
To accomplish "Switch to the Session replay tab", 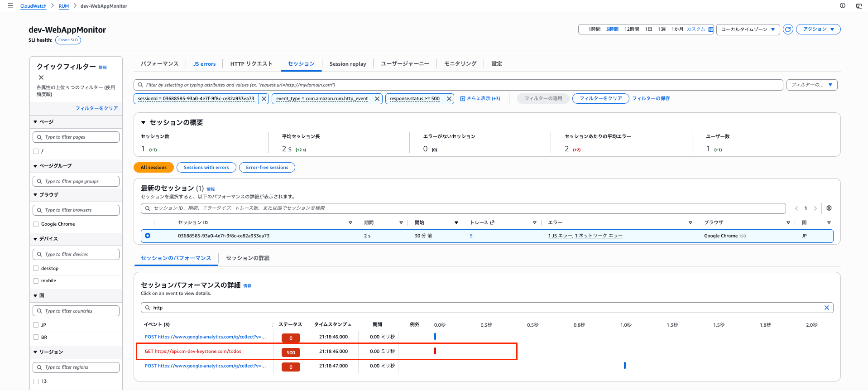I will point(348,64).
